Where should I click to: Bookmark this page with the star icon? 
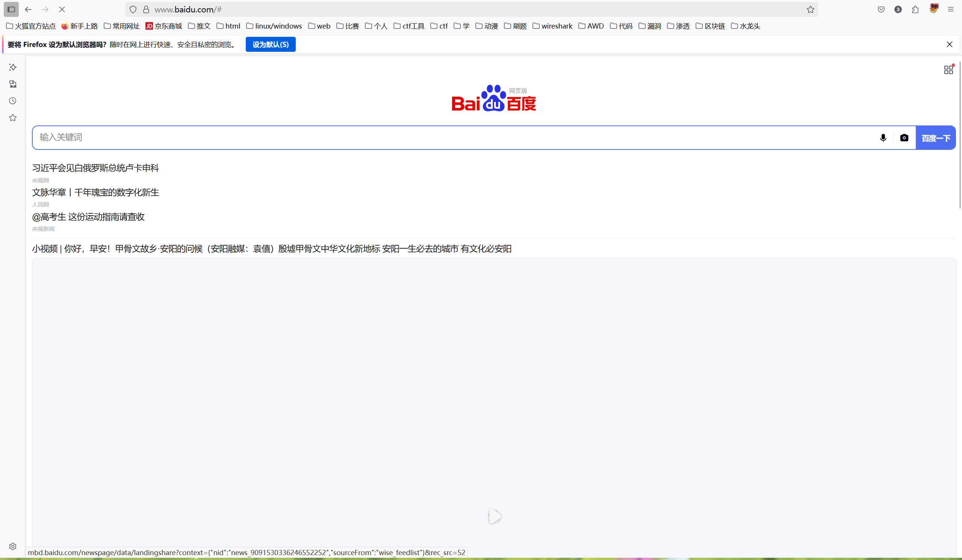(811, 9)
